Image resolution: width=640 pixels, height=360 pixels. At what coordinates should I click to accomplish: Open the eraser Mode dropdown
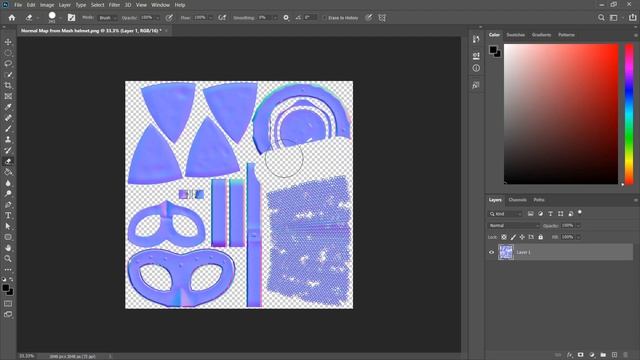pos(108,18)
